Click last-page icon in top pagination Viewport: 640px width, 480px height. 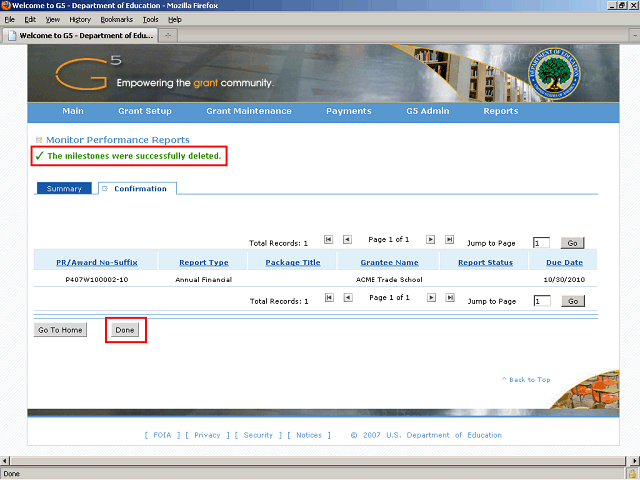pyautogui.click(x=449, y=240)
